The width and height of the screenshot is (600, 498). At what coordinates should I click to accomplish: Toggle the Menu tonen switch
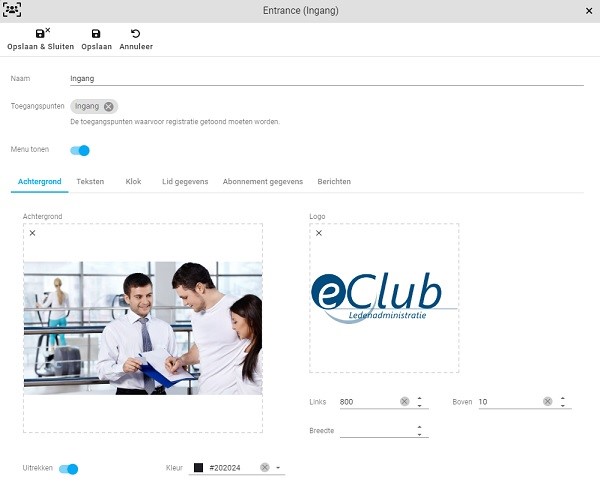(80, 150)
